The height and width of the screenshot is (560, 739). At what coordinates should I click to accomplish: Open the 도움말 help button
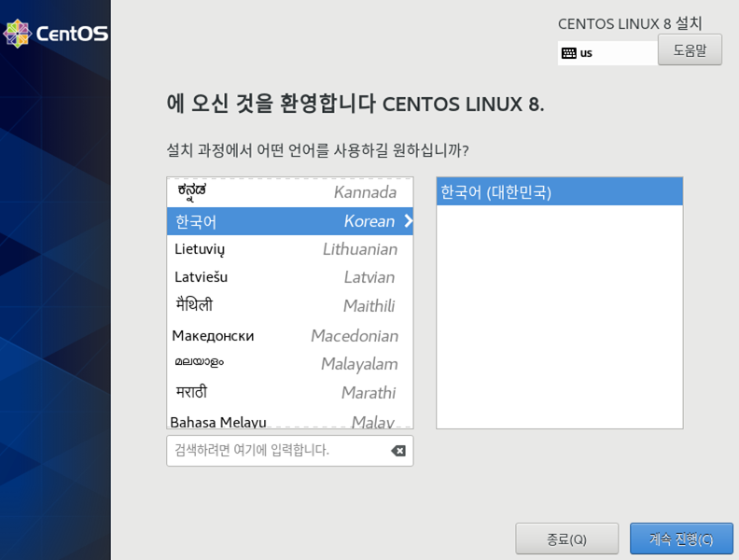690,50
